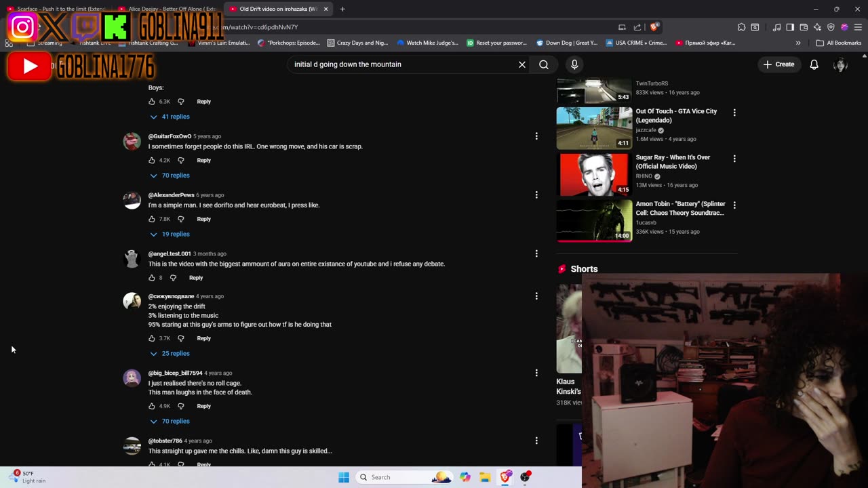Open the weather widget showing 50°F

pyautogui.click(x=27, y=477)
